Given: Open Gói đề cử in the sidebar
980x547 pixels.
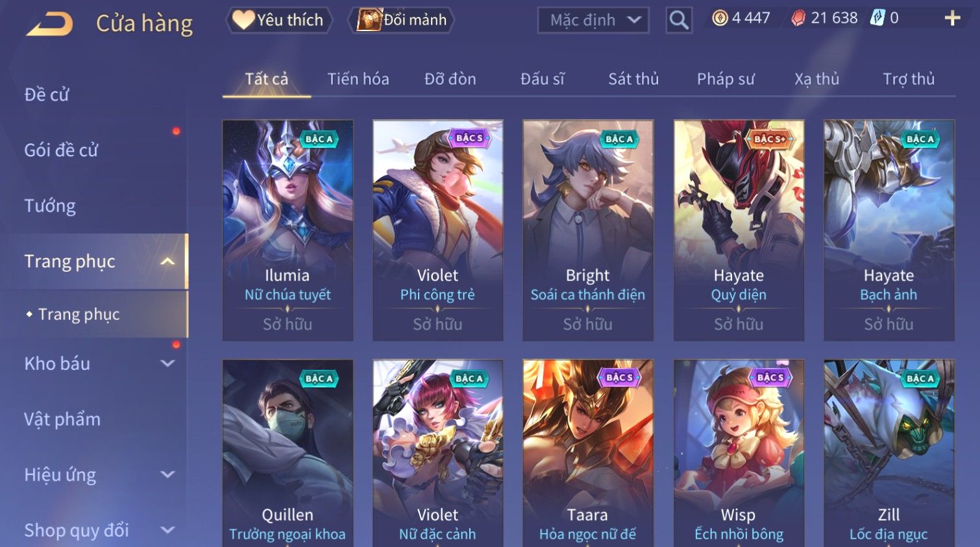Looking at the screenshot, I should [61, 151].
